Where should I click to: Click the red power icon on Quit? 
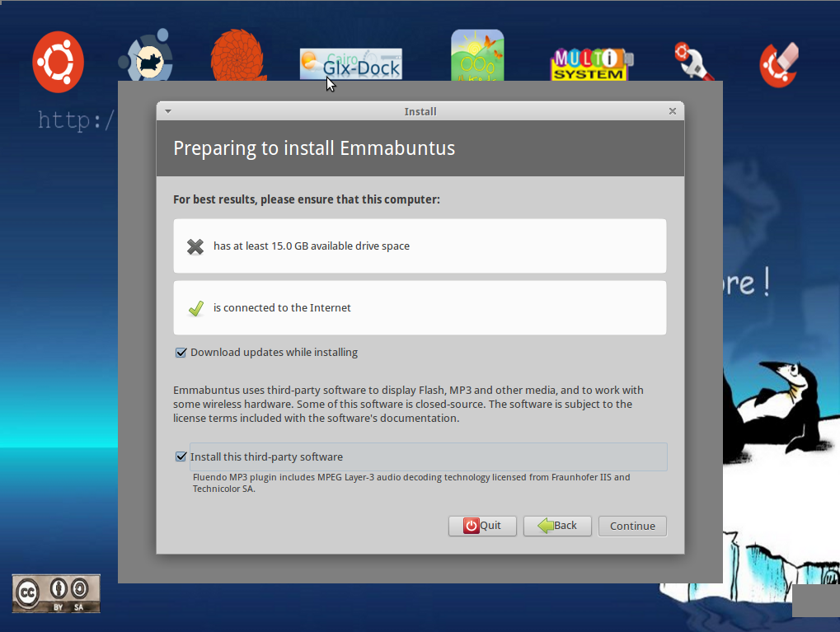tap(471, 526)
